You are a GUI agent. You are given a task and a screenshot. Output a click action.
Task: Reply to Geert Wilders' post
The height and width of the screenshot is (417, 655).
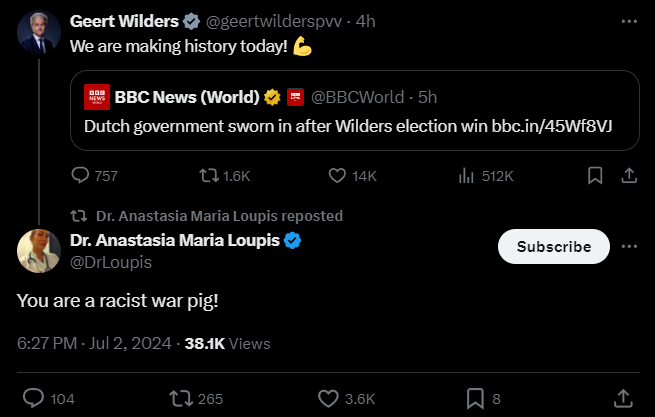[82, 176]
